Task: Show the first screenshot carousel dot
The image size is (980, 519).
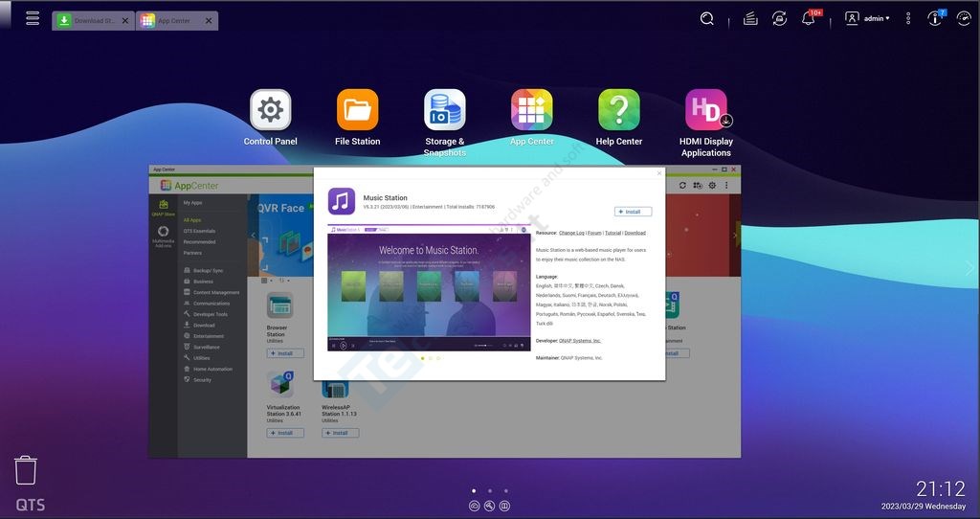Action: pyautogui.click(x=422, y=358)
